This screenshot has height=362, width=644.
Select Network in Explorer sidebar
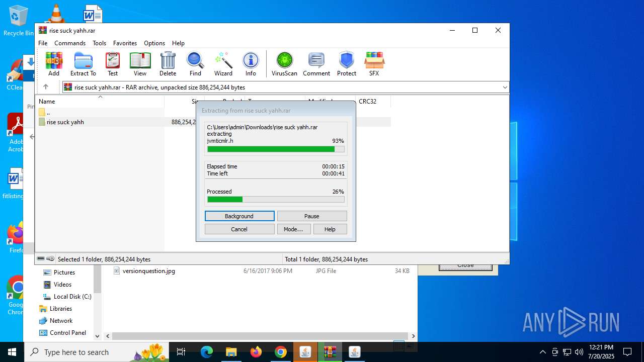61,320
